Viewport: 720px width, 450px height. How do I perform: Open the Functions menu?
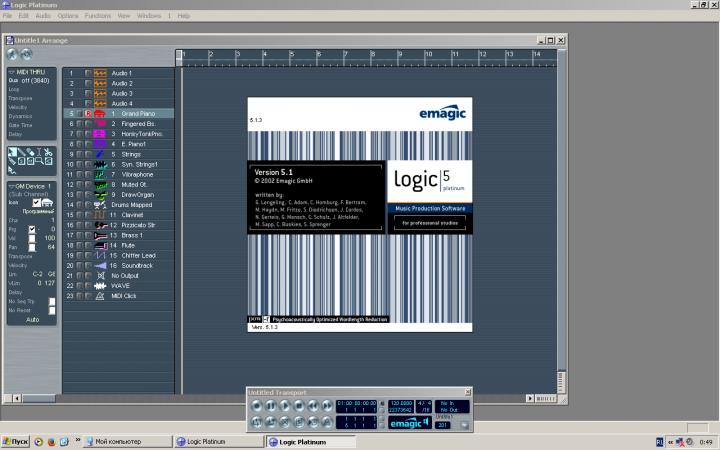[98, 16]
